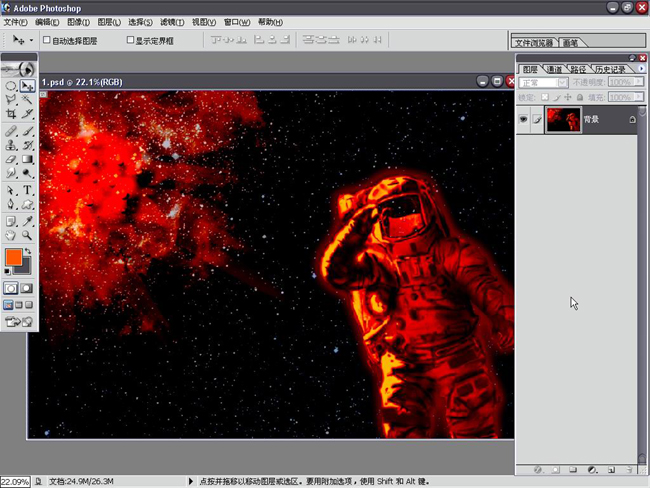Switch to the 历史记录 tab

tap(610, 69)
